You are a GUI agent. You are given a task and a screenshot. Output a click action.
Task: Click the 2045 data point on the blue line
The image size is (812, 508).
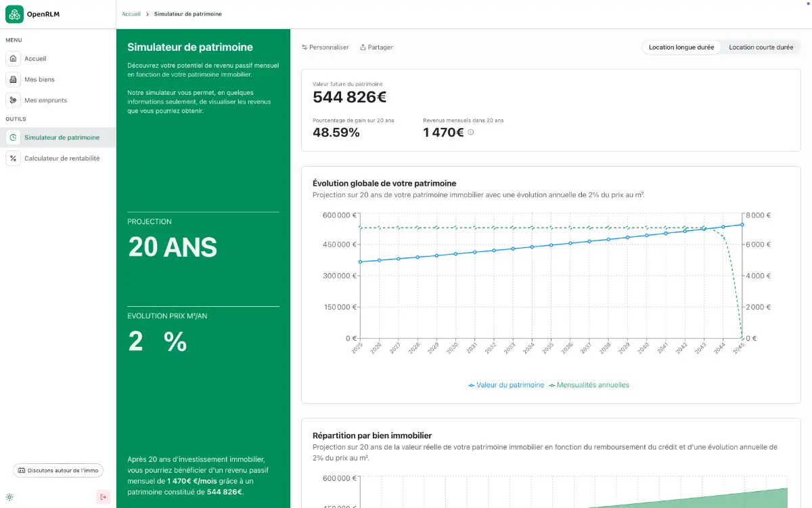(x=742, y=224)
